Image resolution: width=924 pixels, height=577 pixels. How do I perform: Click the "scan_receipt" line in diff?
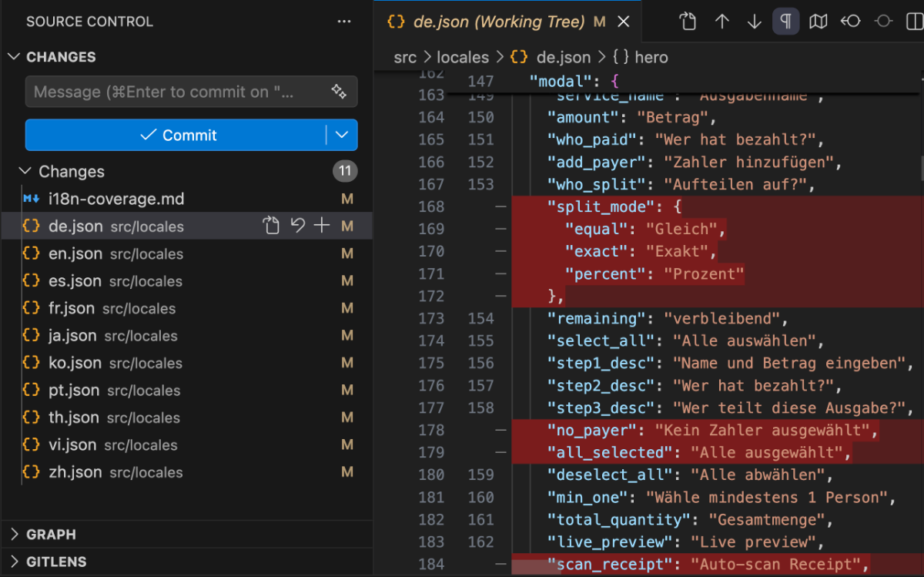coord(718,565)
